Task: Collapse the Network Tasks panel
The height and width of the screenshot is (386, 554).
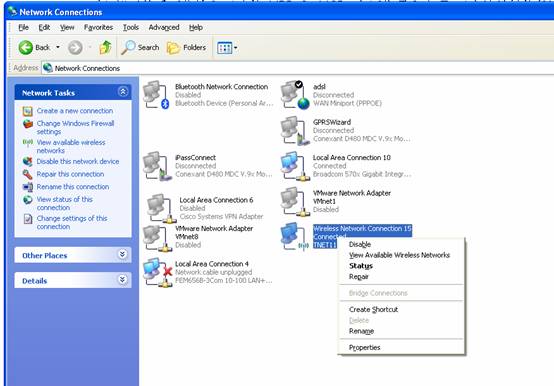Action: click(123, 92)
